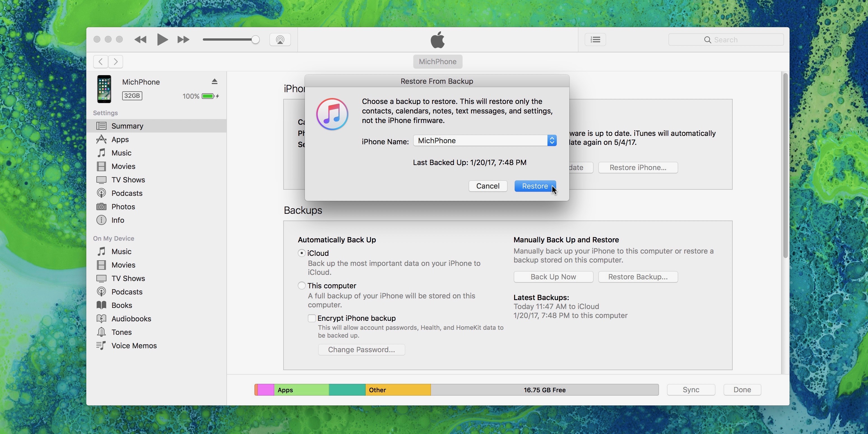This screenshot has width=868, height=434.
Task: Open Tones under On My Device
Action: [x=121, y=332]
